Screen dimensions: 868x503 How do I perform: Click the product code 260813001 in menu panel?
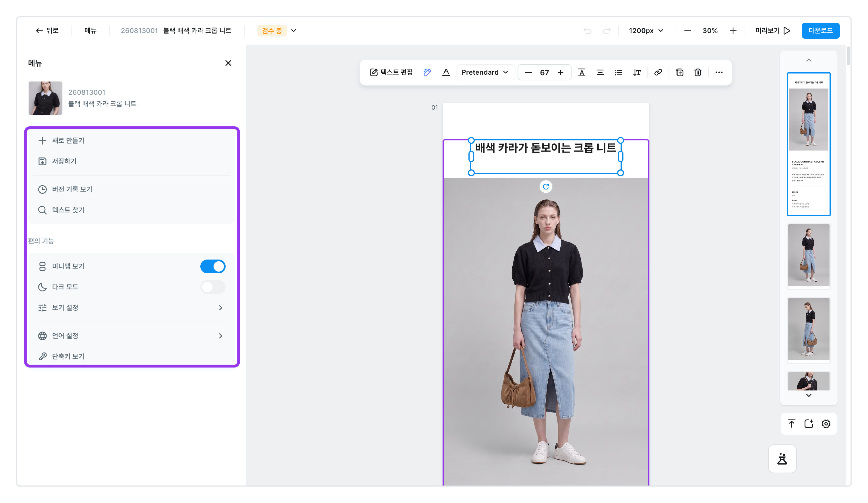tap(87, 92)
